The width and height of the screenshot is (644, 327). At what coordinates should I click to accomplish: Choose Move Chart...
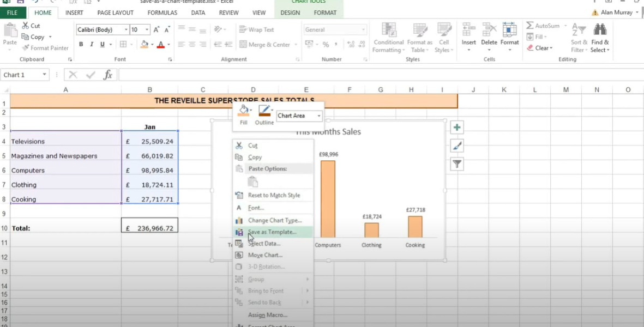(x=273, y=255)
